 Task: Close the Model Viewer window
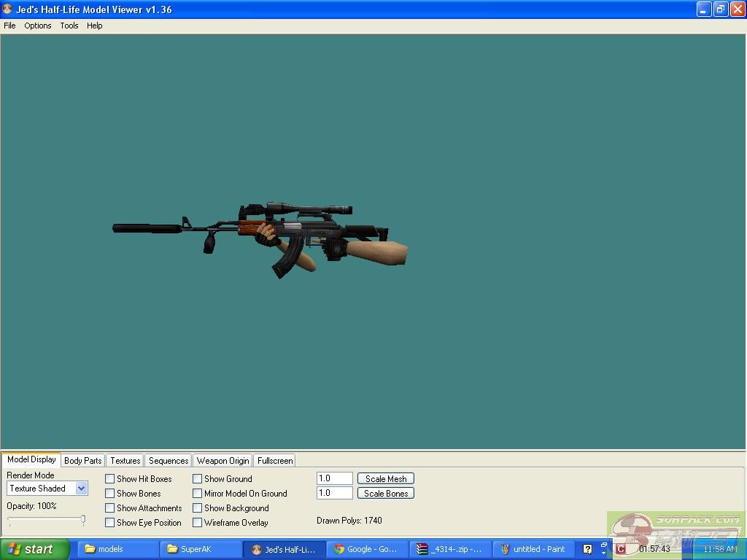[x=738, y=9]
